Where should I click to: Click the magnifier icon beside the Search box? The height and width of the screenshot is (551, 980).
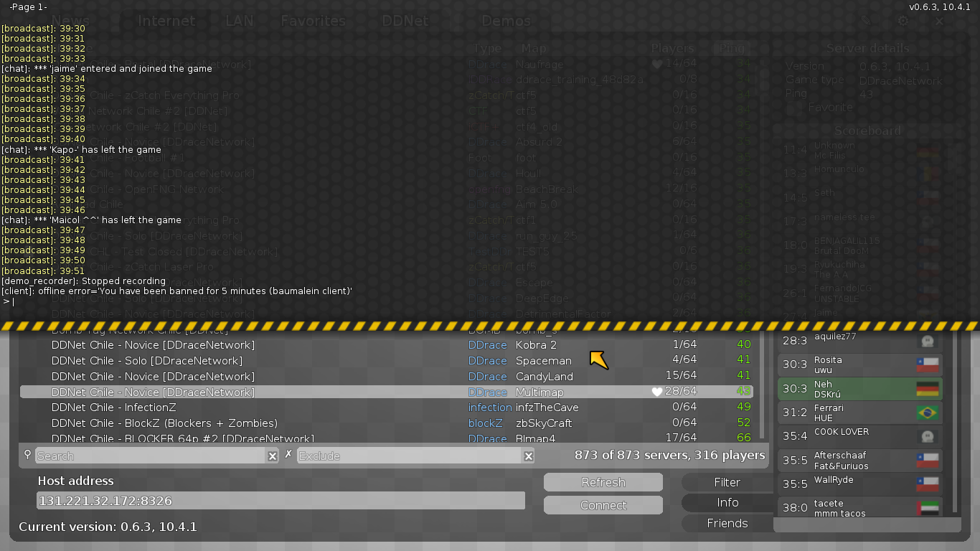pos(27,456)
